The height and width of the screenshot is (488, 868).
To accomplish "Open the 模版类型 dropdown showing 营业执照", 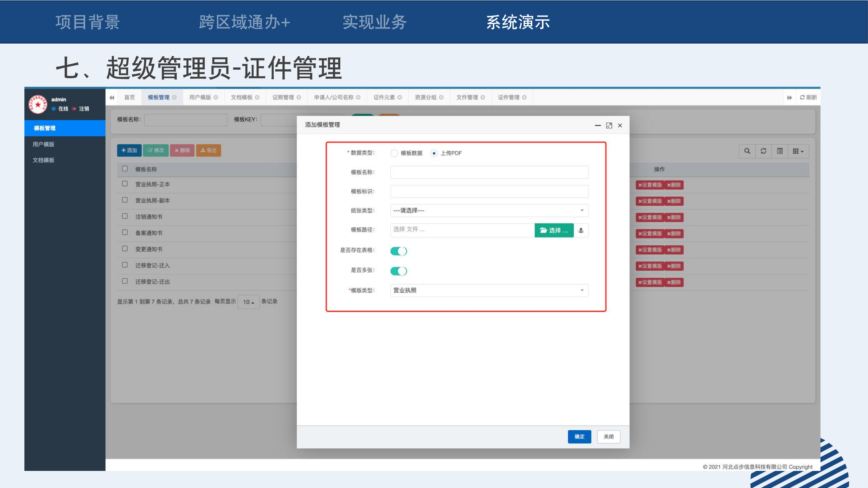I will 489,290.
